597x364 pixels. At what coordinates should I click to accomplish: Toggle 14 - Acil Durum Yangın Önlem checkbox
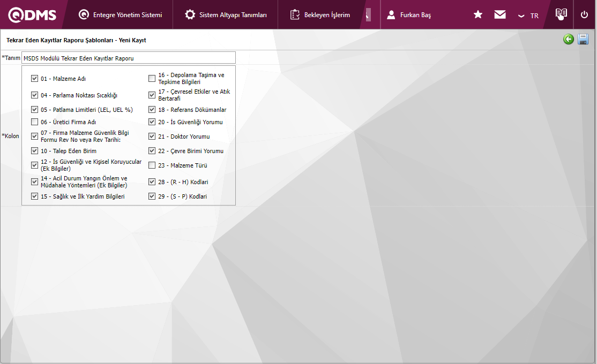34,182
